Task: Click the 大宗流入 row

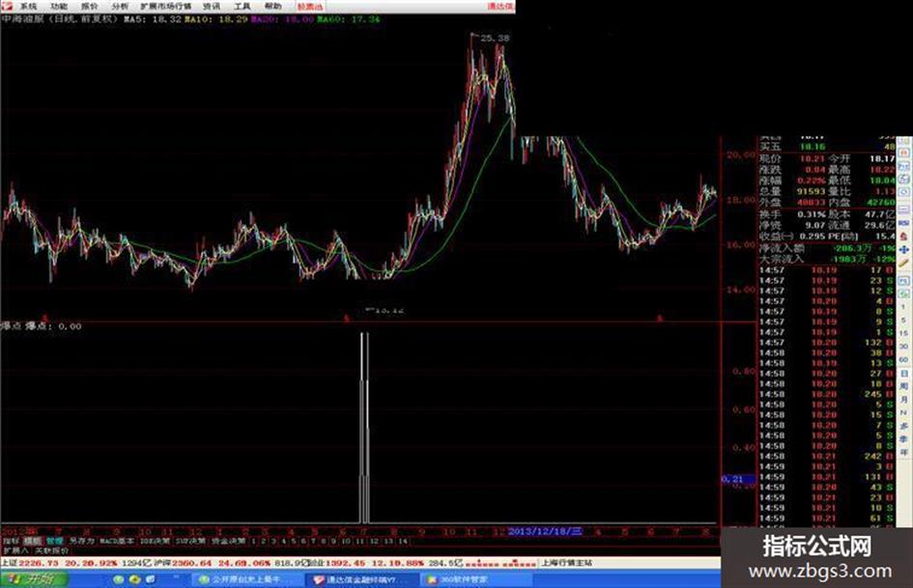Action: tap(827, 259)
